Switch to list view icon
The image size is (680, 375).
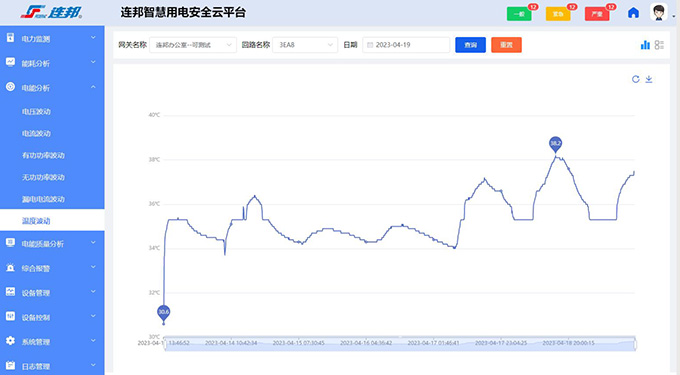(659, 45)
